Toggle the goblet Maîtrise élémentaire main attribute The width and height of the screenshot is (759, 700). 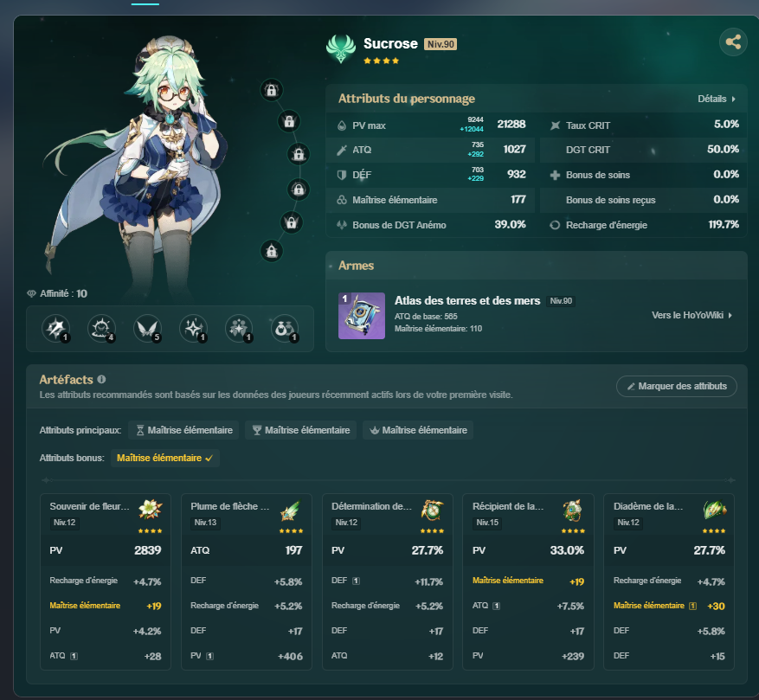(300, 430)
